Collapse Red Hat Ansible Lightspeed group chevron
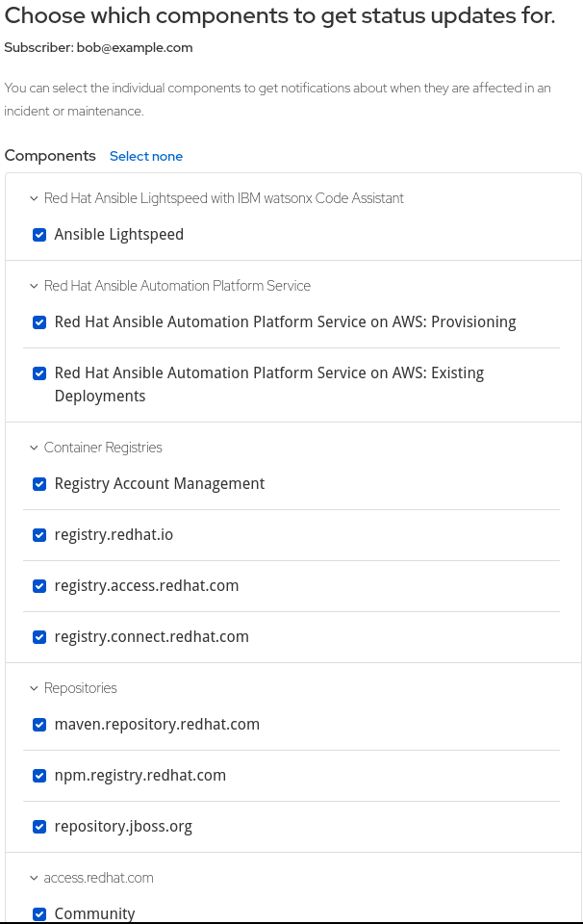Screen dimensions: 583x924 [33, 198]
